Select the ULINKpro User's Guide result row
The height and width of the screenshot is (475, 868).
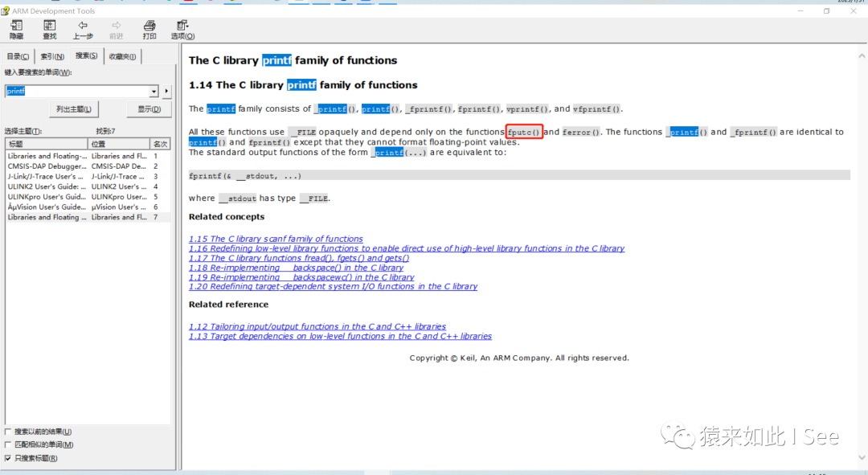tap(88, 197)
